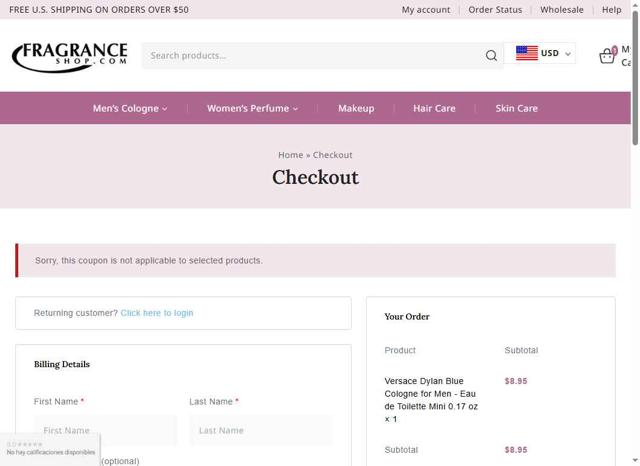Screen dimensions: 640x466
Task: Click the Google ratings badge
Action: 50,449
